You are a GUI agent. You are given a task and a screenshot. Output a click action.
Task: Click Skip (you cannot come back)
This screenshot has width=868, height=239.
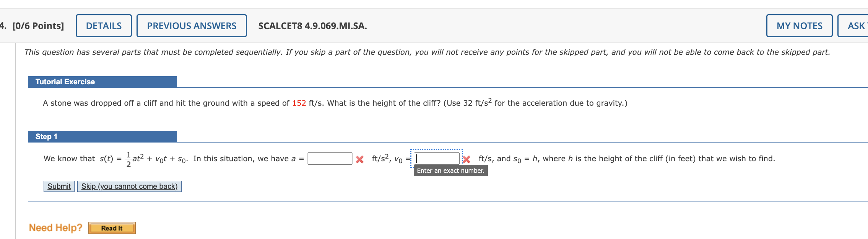click(129, 187)
